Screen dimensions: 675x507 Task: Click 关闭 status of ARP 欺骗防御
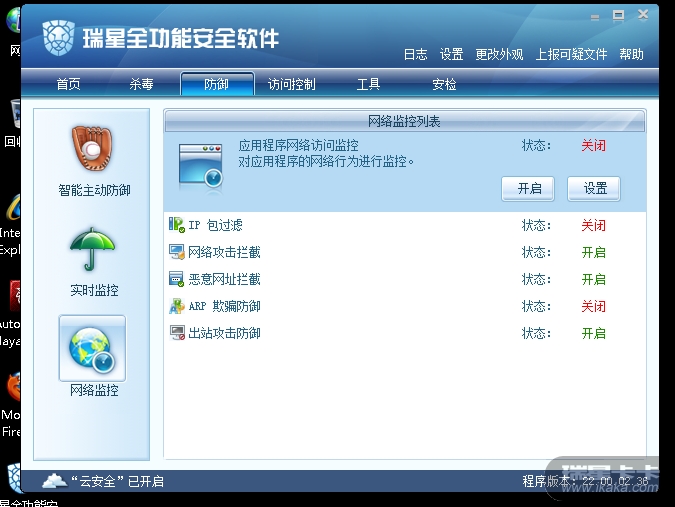point(594,306)
